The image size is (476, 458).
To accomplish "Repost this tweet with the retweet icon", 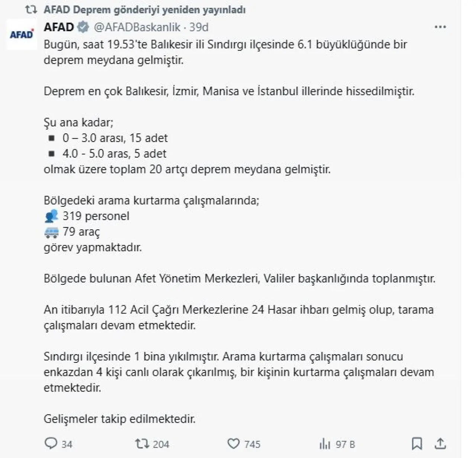I will 142,444.
